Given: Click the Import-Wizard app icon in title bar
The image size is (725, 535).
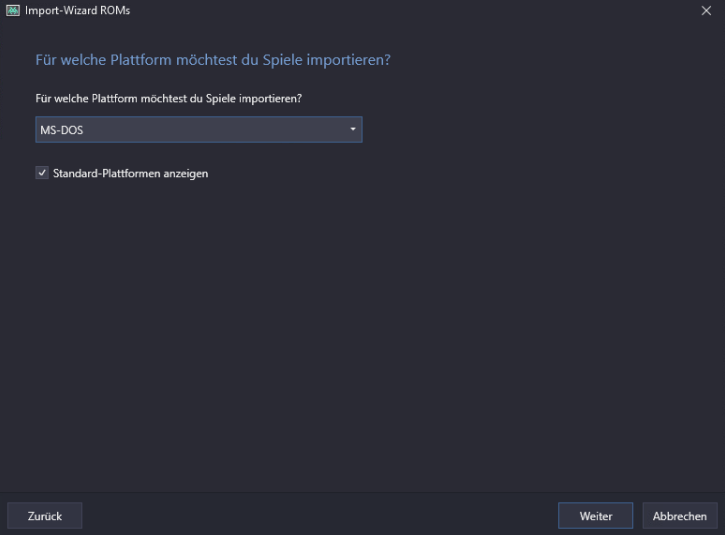Looking at the screenshot, I should tap(12, 10).
